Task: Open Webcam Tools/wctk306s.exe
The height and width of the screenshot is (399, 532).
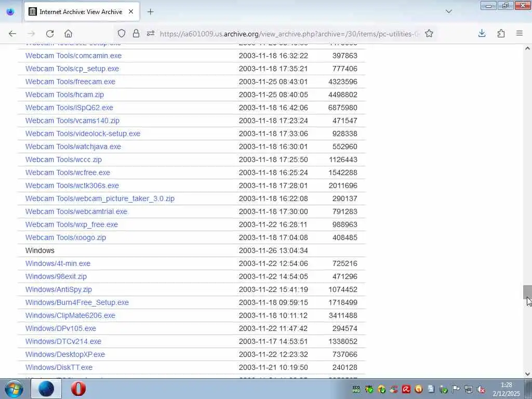Action: click(72, 185)
